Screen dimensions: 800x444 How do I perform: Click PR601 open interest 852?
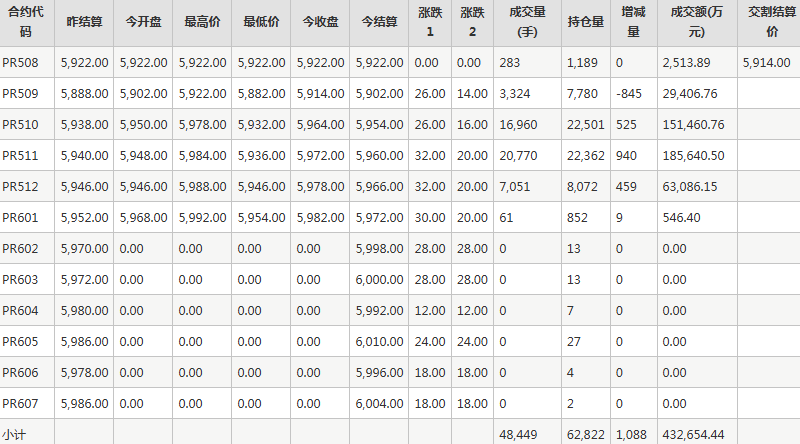[578, 217]
